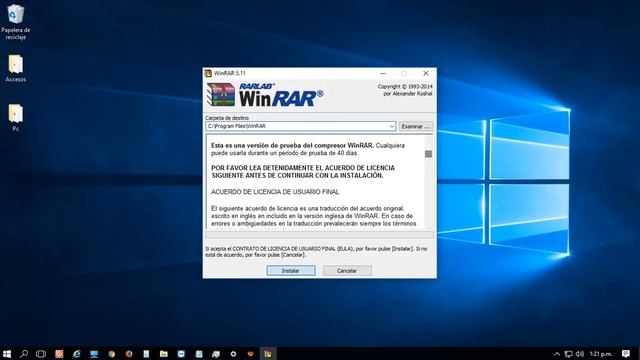Image resolution: width=640 pixels, height=360 pixels.
Task: Click the 1:21 p.m. taskbar clock
Action: pyautogui.click(x=601, y=354)
